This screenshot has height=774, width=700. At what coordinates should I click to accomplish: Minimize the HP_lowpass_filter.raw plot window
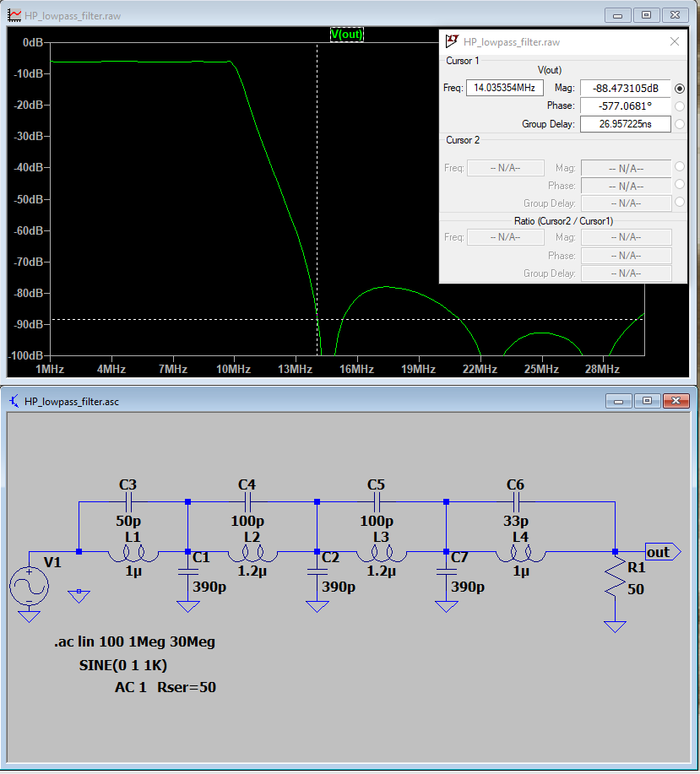pyautogui.click(x=617, y=15)
